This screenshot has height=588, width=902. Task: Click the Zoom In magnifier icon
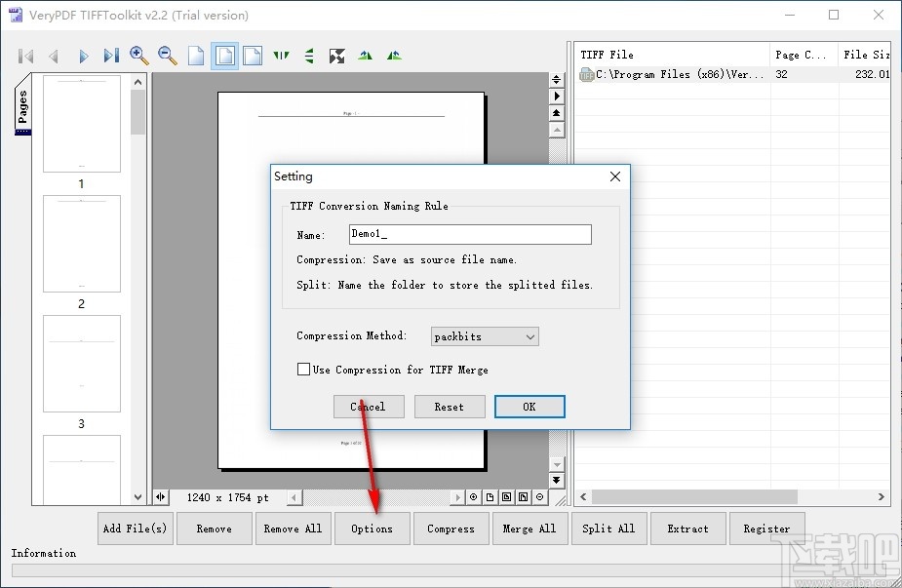coord(138,56)
